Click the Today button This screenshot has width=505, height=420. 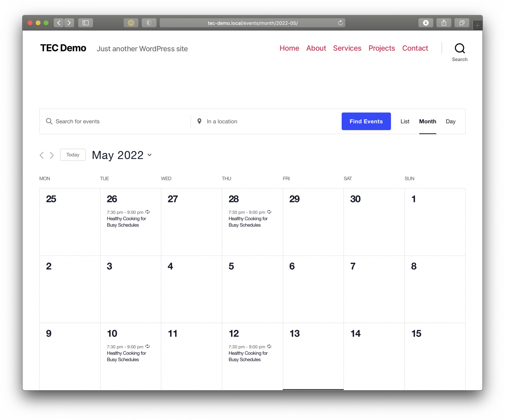pyautogui.click(x=73, y=154)
